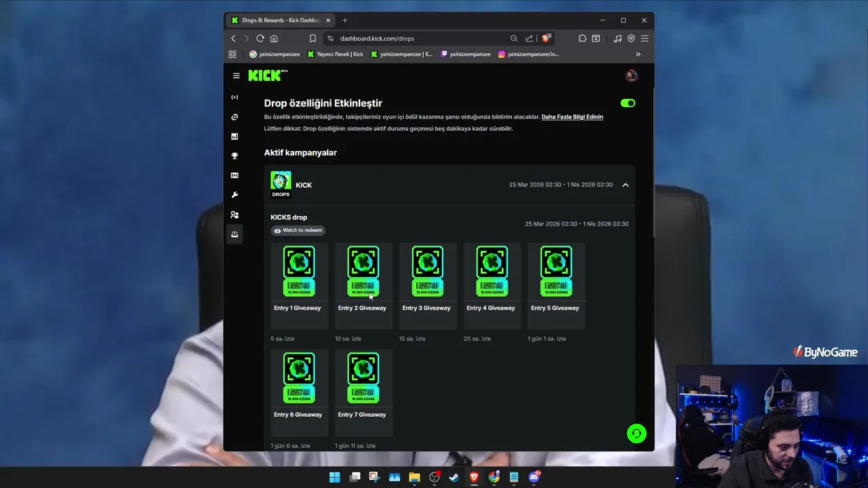Open the bookmarks apps grid icon
Viewport: 868px width, 488px height.
coord(233,54)
